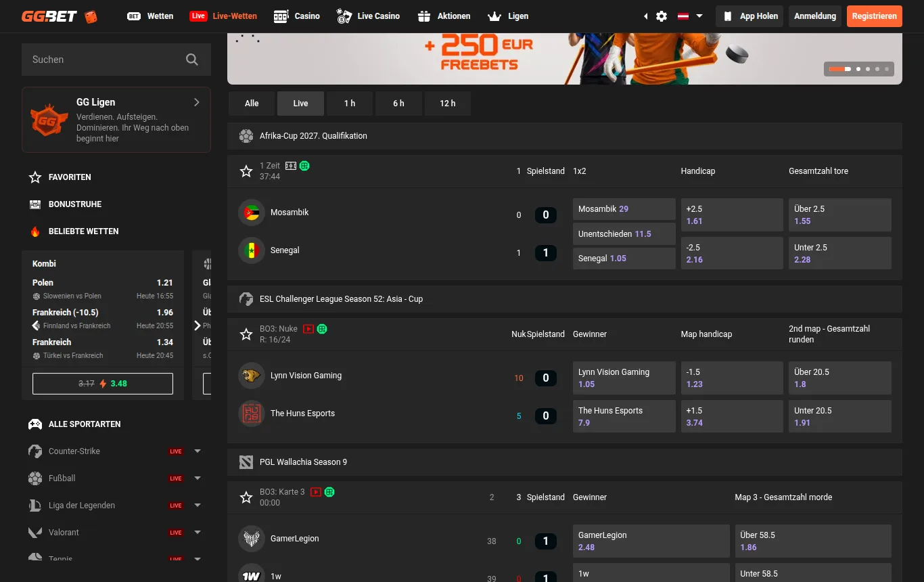This screenshot has height=582, width=924.
Task: Click the Counter-Strike sport icon
Action: pyautogui.click(x=35, y=451)
